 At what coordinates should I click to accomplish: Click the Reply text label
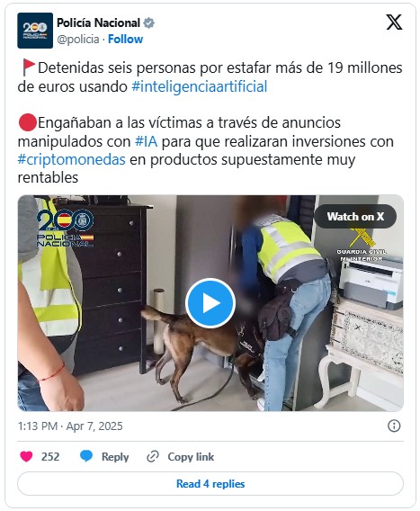pos(115,457)
